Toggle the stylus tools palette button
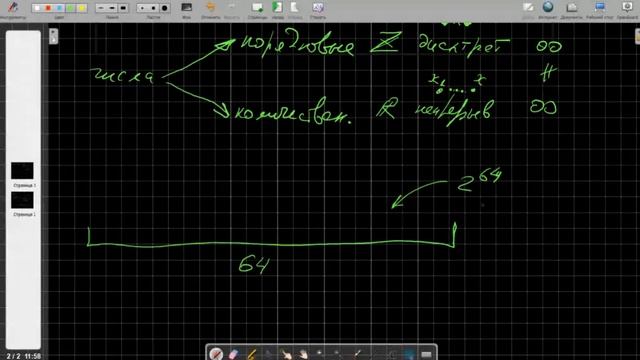640x360 pixels. pyautogui.click(x=13, y=7)
